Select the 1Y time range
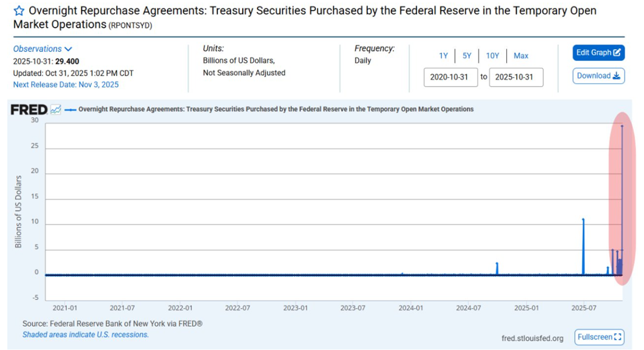This screenshot has height=350, width=644. (443, 56)
